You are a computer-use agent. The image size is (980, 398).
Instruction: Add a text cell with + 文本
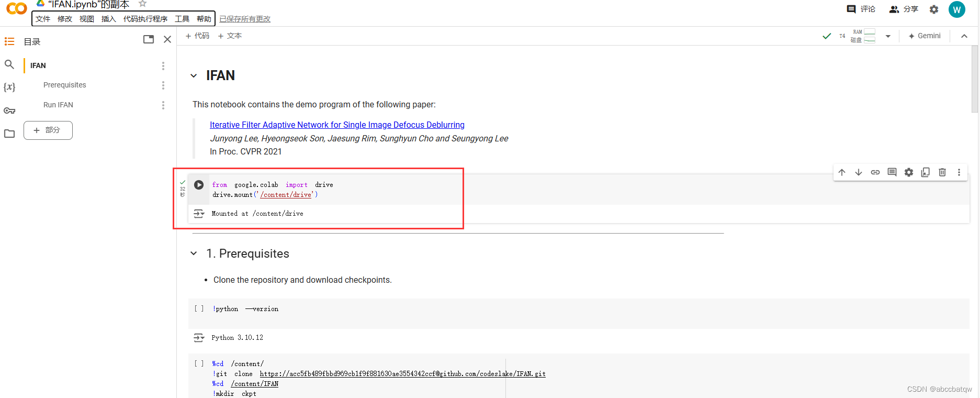(230, 36)
